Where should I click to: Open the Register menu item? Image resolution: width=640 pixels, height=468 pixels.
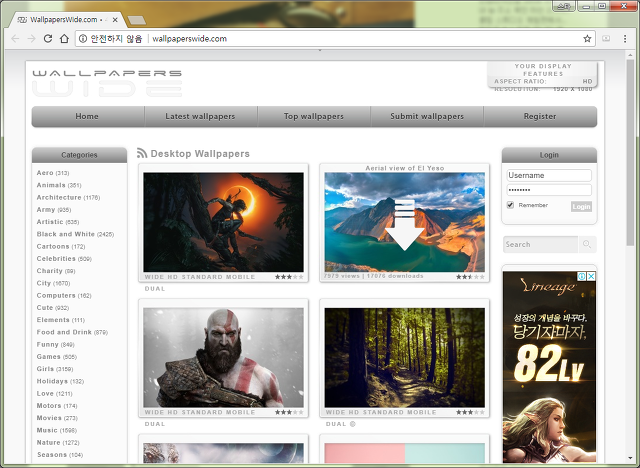pos(540,116)
